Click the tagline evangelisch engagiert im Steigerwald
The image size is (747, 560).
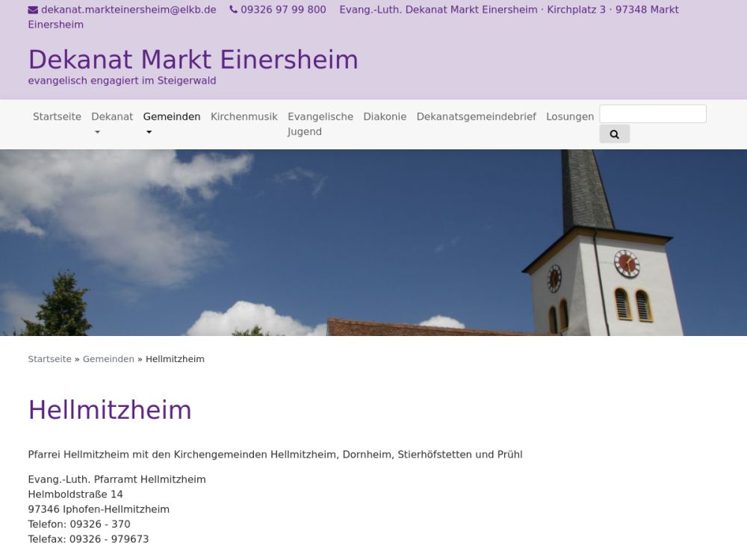[122, 81]
